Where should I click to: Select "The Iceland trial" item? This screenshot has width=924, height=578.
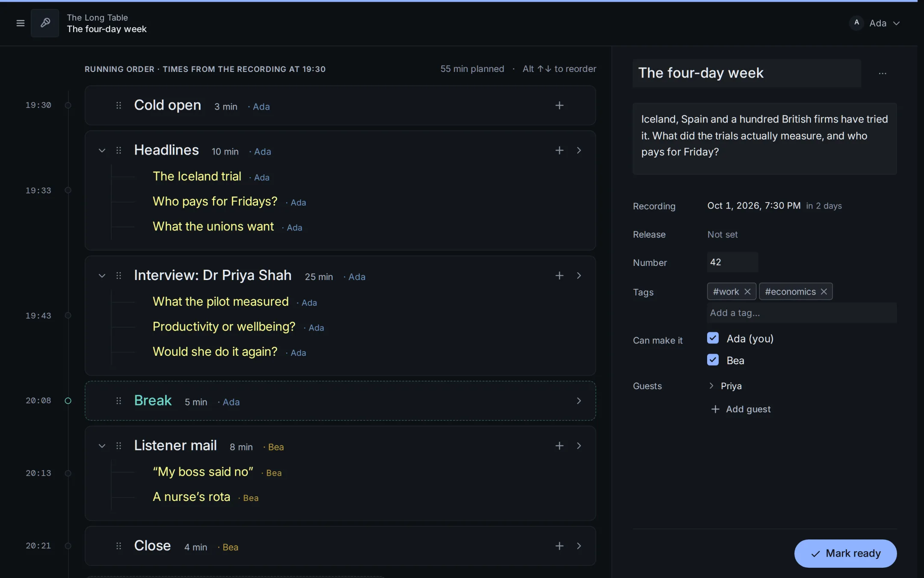point(197,176)
